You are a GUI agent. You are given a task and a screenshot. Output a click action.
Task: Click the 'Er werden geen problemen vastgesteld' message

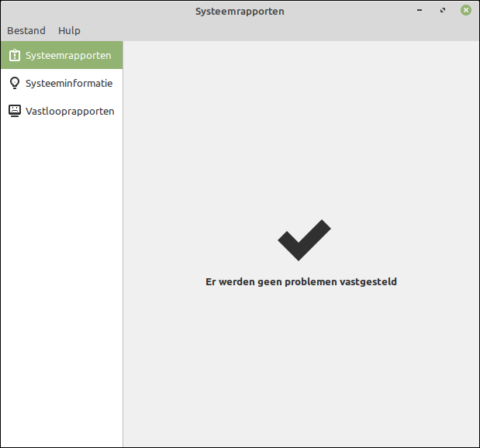(x=301, y=282)
